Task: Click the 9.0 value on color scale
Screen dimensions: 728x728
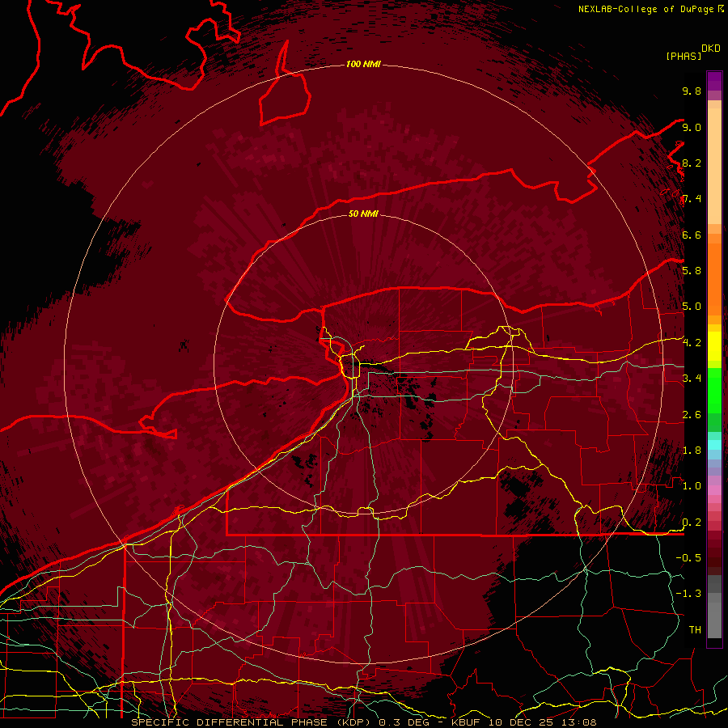Action: [x=692, y=127]
